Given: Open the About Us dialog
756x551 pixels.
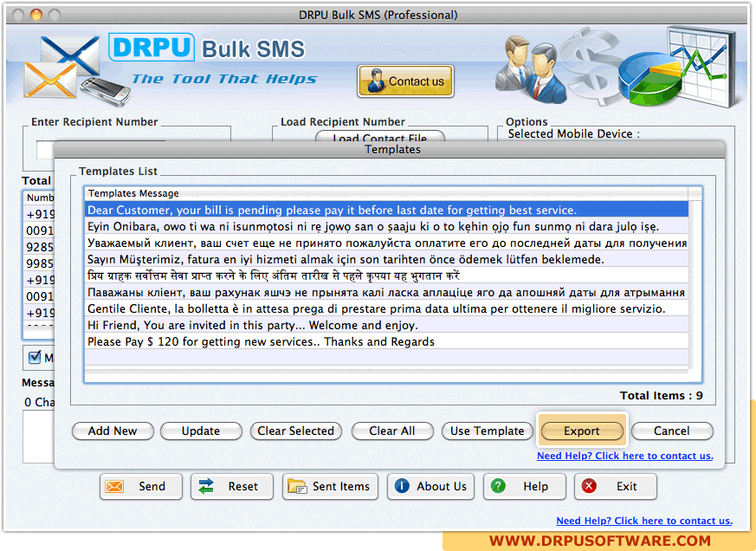Looking at the screenshot, I should click(430, 486).
